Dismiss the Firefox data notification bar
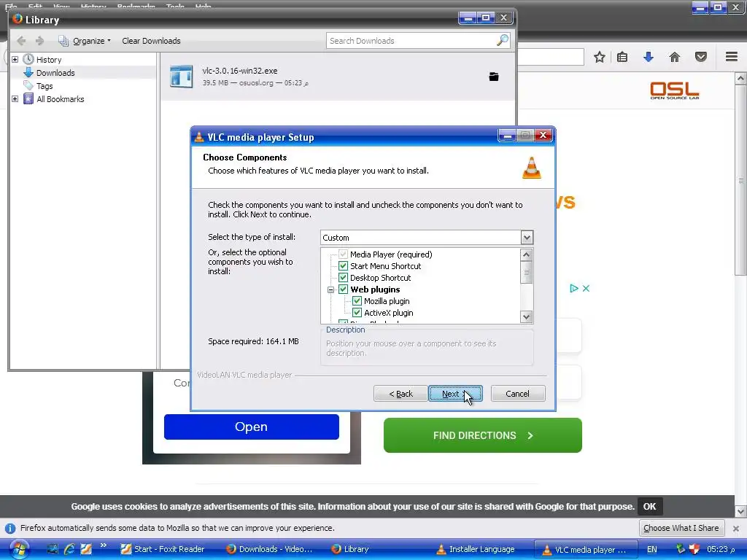 736,529
